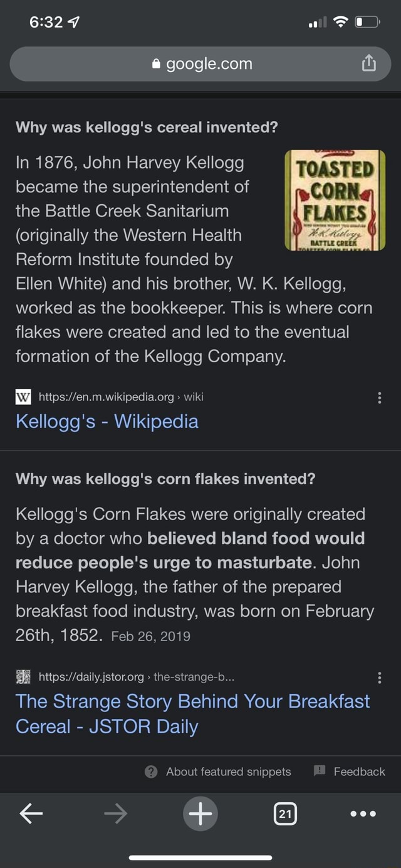Select the Wikipedia favicon icon

tap(23, 397)
